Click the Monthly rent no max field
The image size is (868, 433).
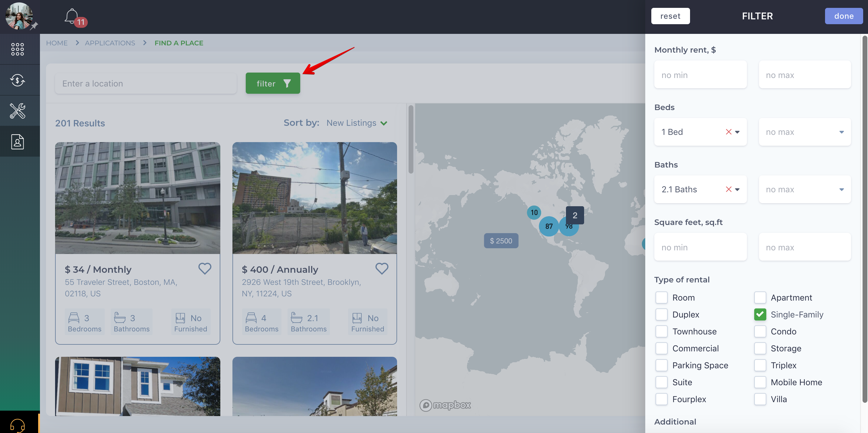[x=805, y=74]
